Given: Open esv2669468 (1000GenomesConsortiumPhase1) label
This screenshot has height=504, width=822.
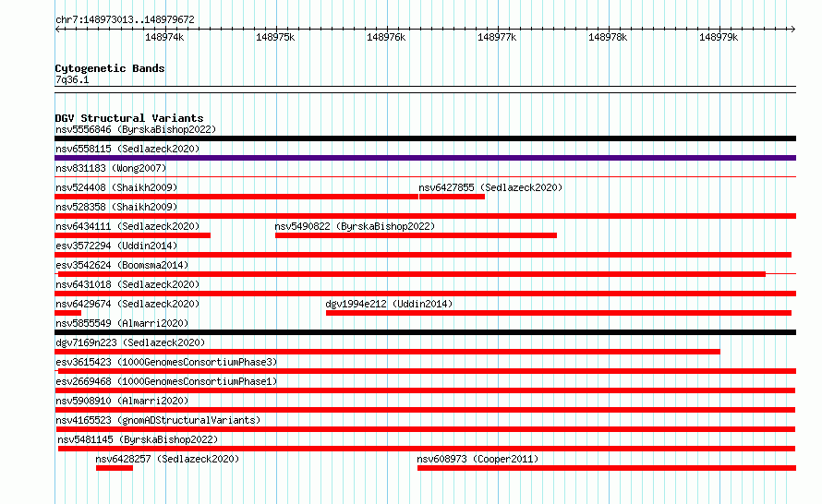Looking at the screenshot, I should coord(166,381).
